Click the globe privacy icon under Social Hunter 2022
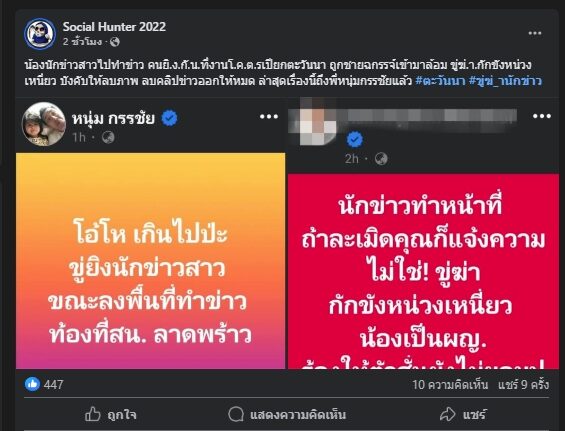The width and height of the screenshot is (565, 431). [115, 42]
